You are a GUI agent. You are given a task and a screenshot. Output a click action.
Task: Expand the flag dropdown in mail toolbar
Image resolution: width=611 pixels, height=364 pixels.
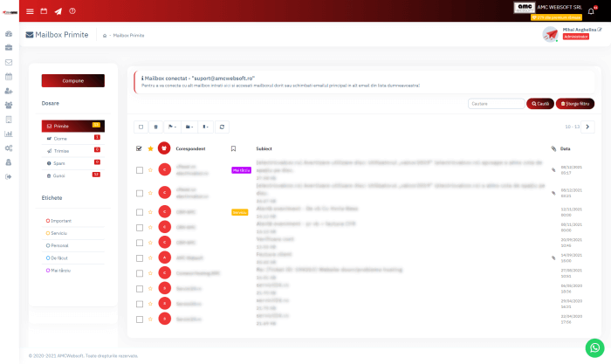[x=173, y=127]
